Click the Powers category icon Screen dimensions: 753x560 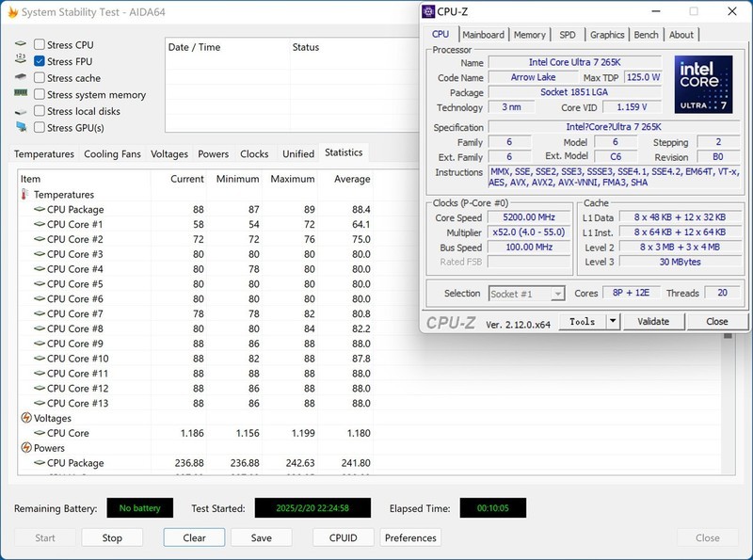pyautogui.click(x=25, y=448)
